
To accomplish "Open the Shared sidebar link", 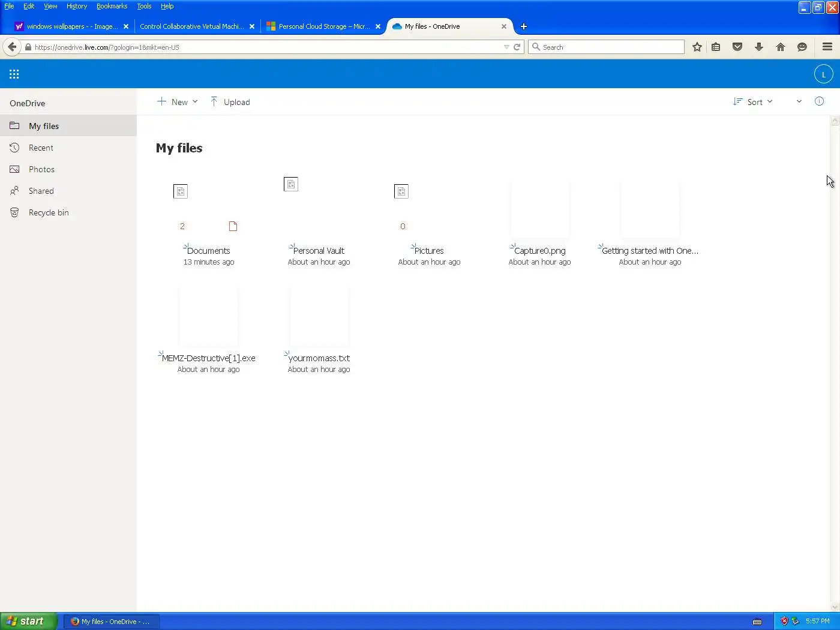I will click(68, 191).
